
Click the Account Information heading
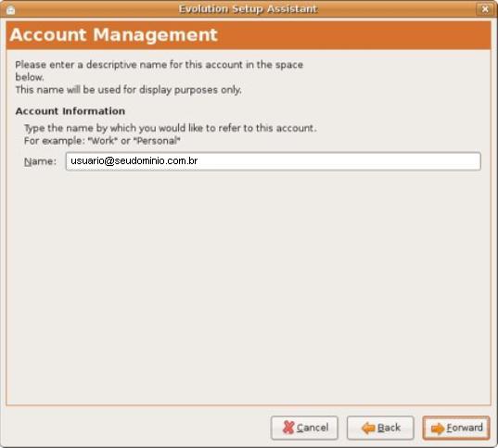(70, 111)
